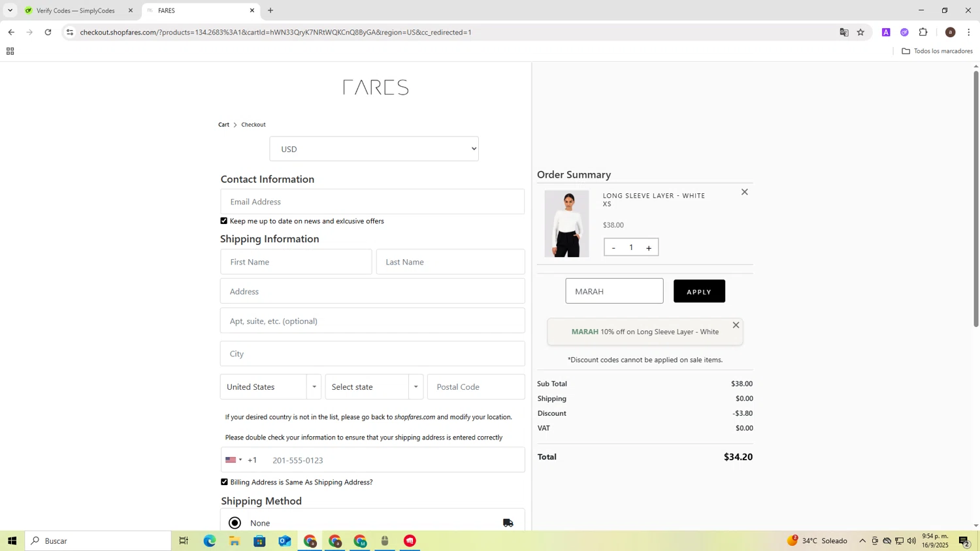Viewport: 980px width, 551px height.
Task: Open Todos los marcadores bookmarks folder
Action: pos(937,51)
